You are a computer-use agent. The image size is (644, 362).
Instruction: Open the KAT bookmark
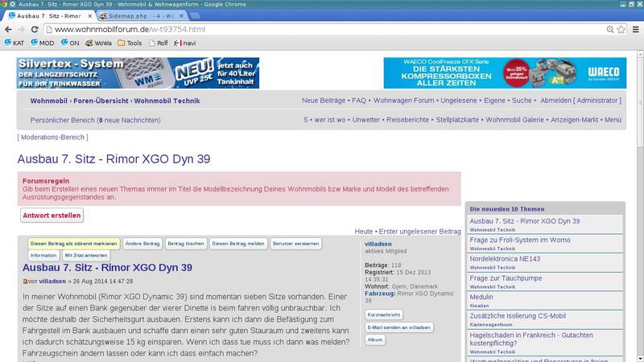[x=14, y=43]
